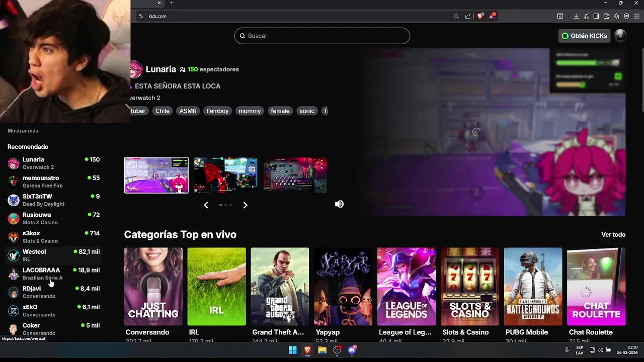The height and width of the screenshot is (362, 644).
Task: Open the Just Chatting category card
Action: [x=153, y=287]
